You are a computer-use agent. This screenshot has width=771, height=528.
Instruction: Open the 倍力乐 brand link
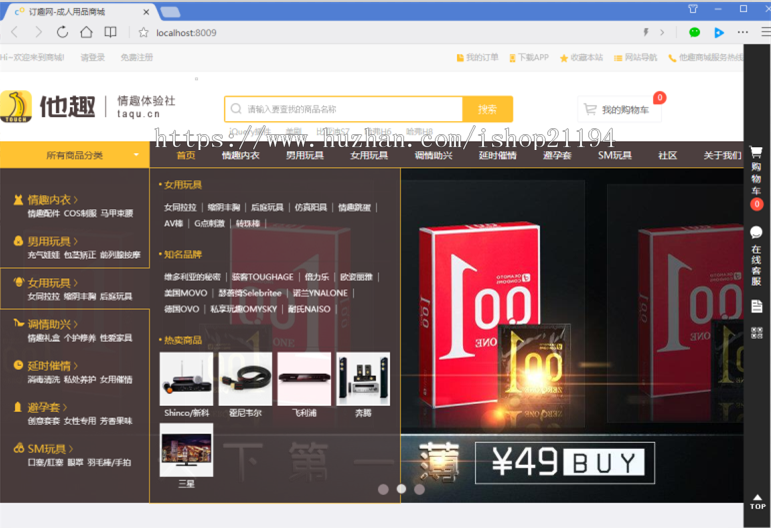(x=317, y=277)
